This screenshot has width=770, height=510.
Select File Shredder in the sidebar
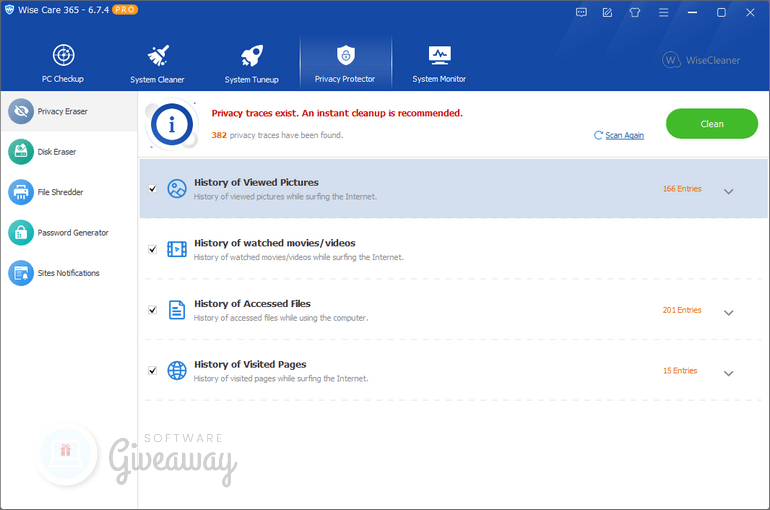point(60,192)
